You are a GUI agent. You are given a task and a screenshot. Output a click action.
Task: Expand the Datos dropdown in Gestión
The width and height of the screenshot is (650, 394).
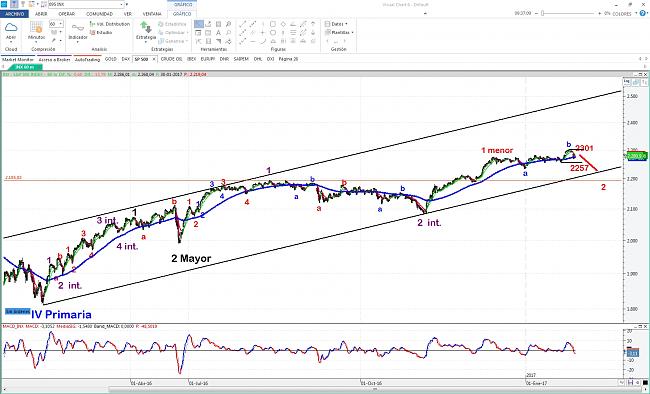336,24
